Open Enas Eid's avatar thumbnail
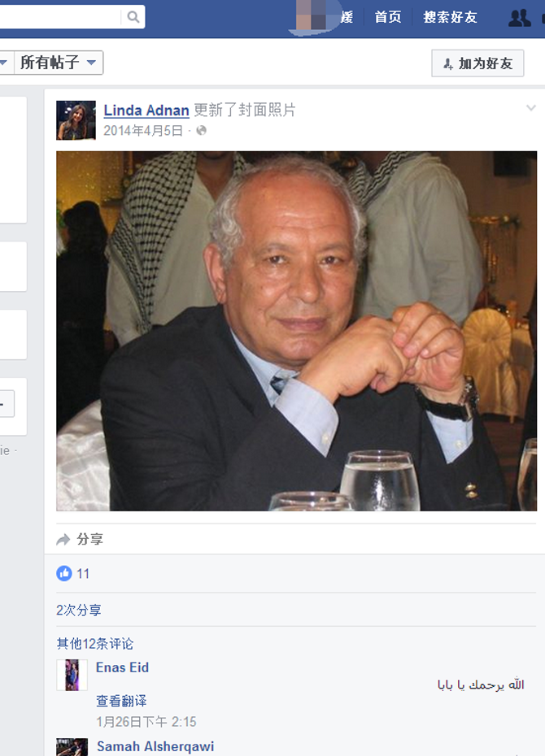Screen dimensions: 545x756 point(72,675)
